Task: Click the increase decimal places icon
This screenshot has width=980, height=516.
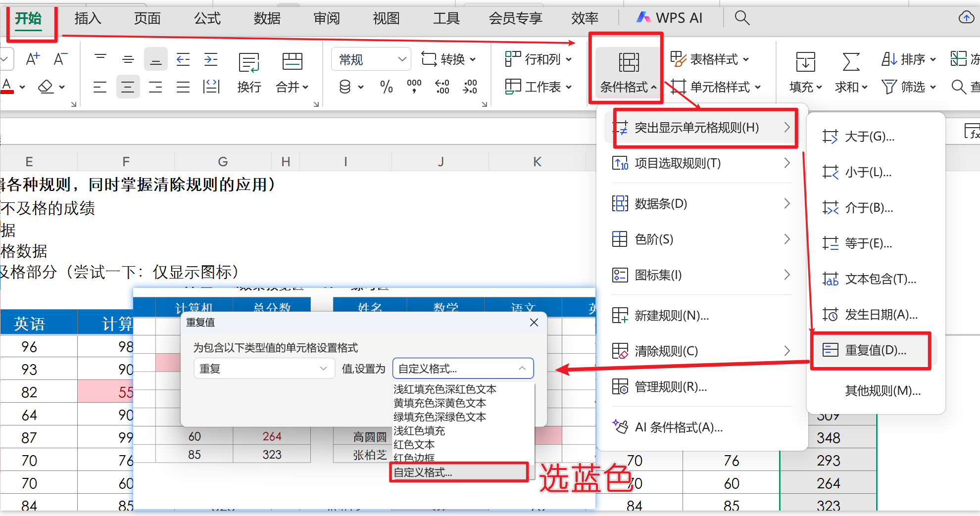Action: point(442,87)
